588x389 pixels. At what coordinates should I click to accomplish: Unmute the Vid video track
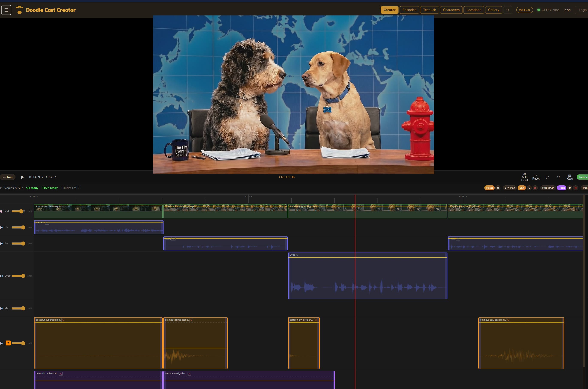2,211
